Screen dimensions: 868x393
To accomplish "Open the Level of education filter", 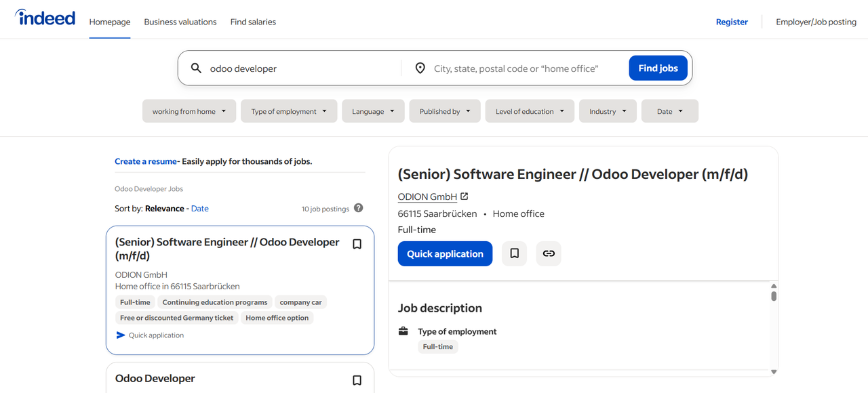I will [x=530, y=111].
